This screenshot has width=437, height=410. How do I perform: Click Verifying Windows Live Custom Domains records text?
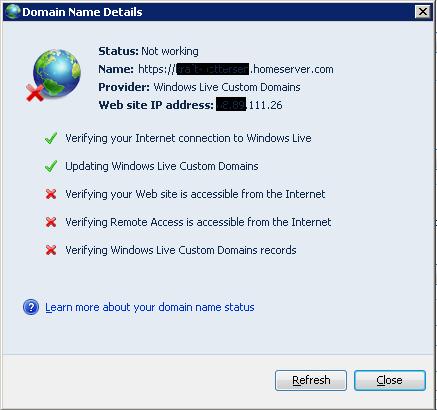coord(181,250)
